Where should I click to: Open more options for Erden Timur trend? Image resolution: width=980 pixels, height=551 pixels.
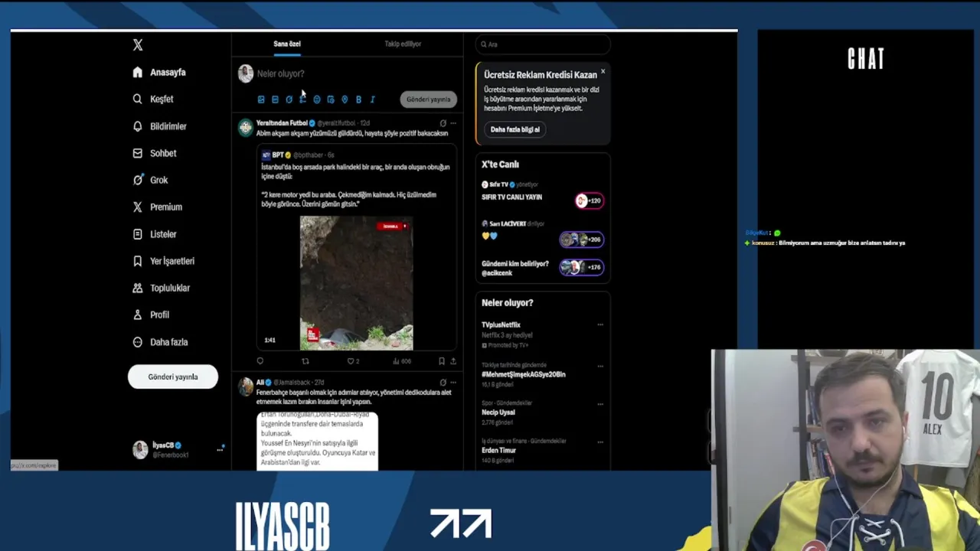600,442
